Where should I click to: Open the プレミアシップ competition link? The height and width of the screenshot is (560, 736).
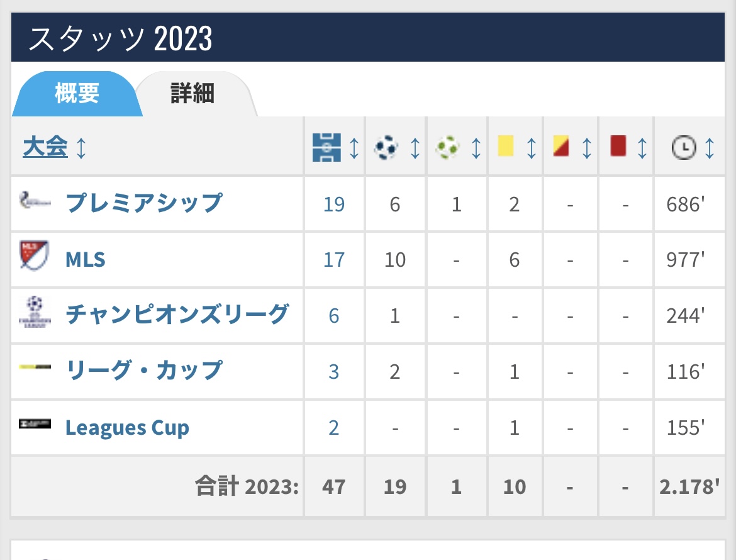[143, 203]
